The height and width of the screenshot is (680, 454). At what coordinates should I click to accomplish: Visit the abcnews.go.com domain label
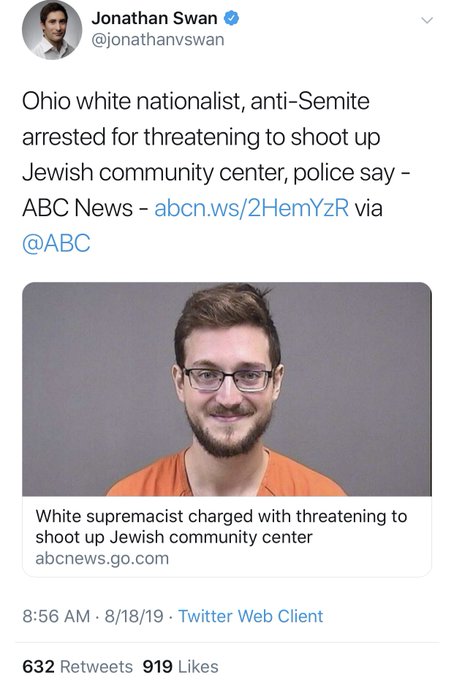[102, 558]
